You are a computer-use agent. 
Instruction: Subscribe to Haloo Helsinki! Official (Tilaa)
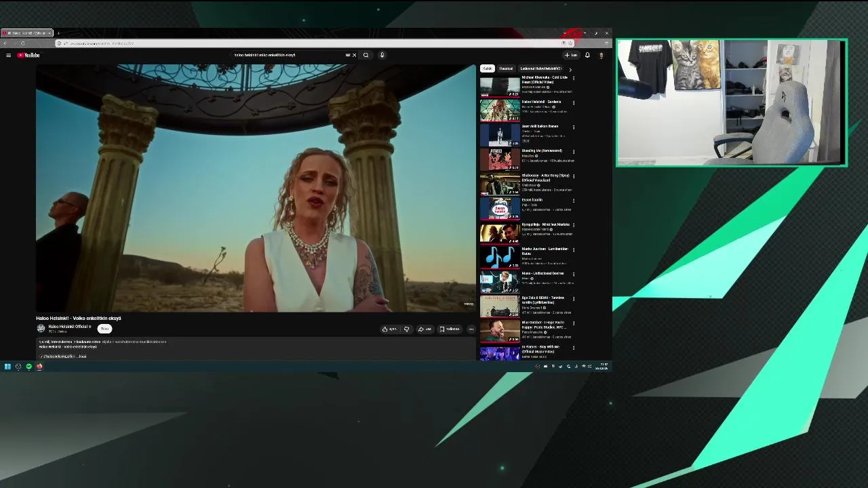click(x=104, y=329)
